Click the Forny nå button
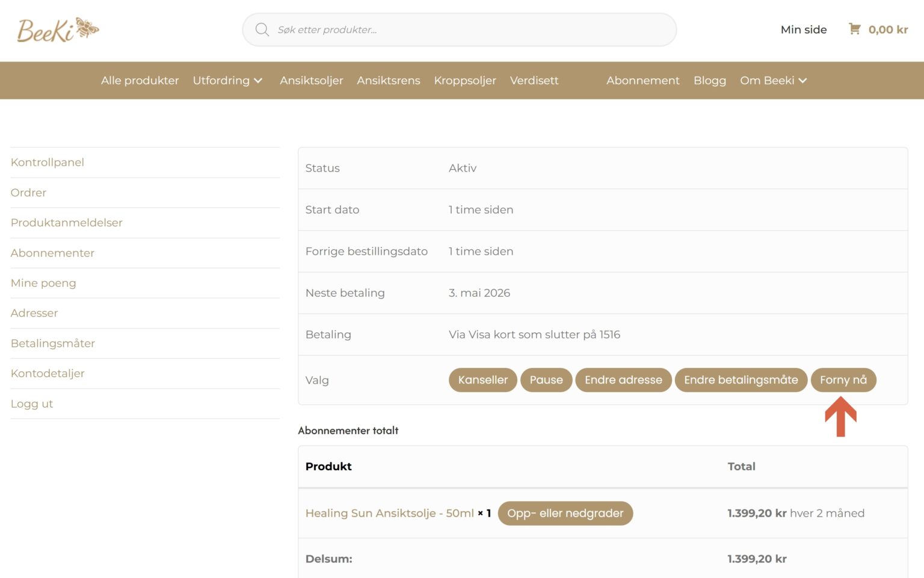924x578 pixels. tap(843, 380)
